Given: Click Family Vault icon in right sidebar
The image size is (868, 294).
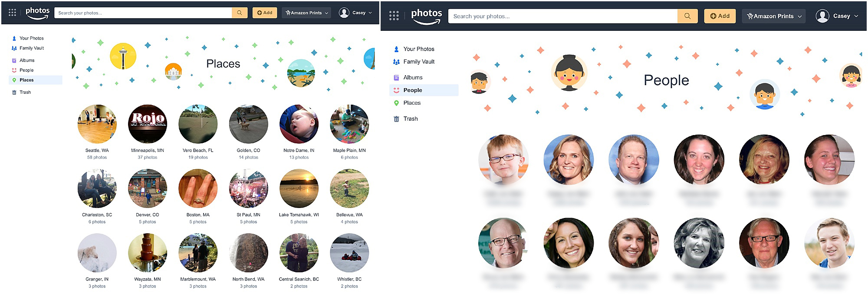Looking at the screenshot, I should [396, 62].
